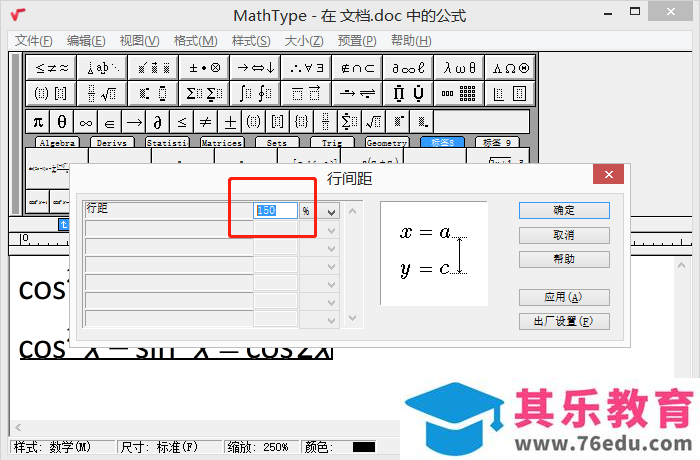Insert theta symbol from small bar
Image resolution: width=700 pixels, height=460 pixels.
click(x=62, y=121)
